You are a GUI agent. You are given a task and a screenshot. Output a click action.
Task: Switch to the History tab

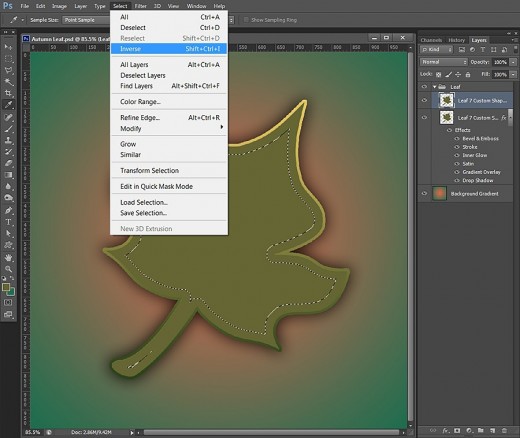click(456, 40)
